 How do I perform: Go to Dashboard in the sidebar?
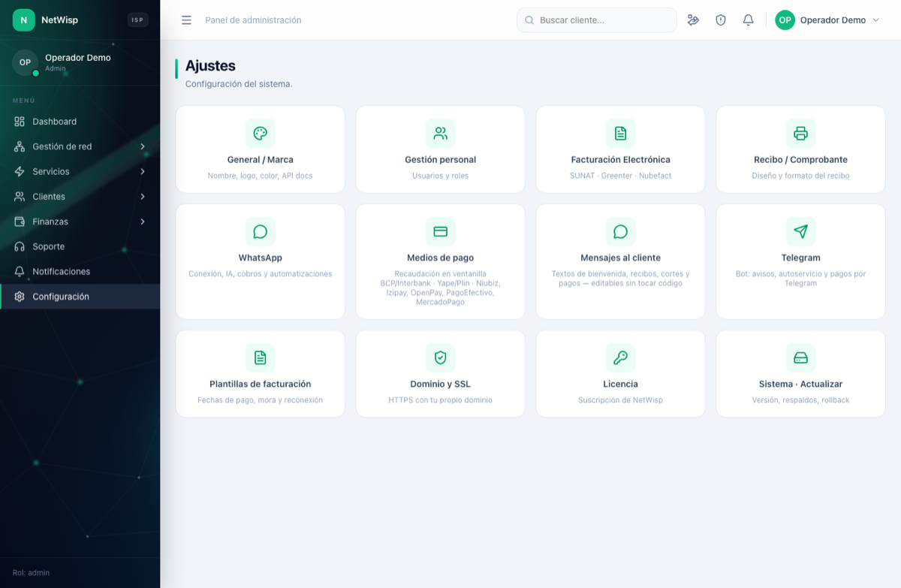(x=80, y=122)
